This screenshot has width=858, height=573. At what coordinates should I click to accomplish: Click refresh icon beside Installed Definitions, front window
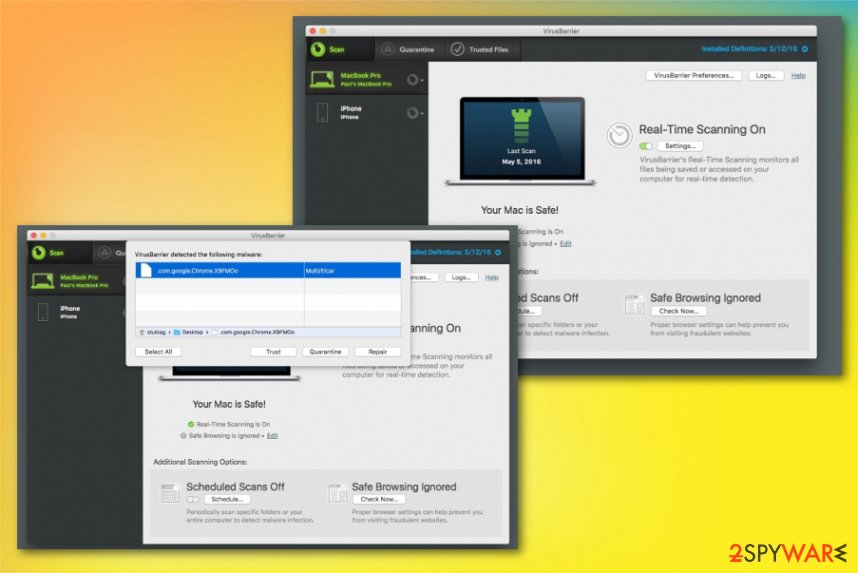click(498, 252)
